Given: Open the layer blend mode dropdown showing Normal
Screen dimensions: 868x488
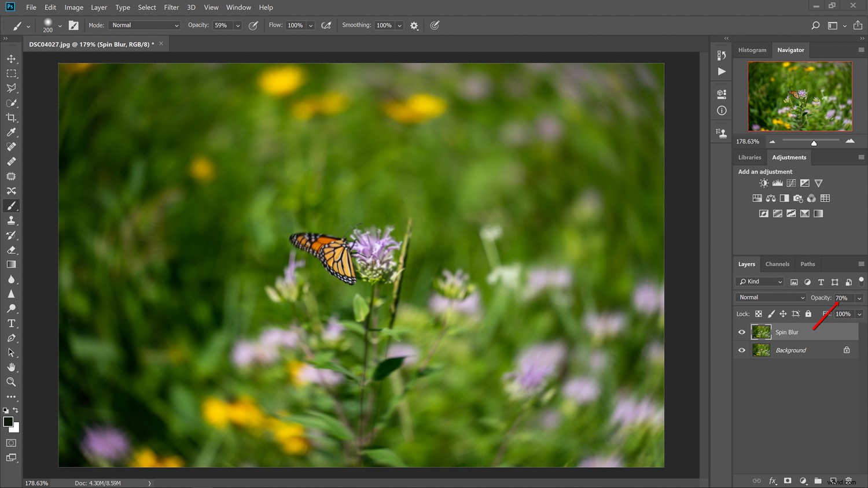Looking at the screenshot, I should click(770, 297).
